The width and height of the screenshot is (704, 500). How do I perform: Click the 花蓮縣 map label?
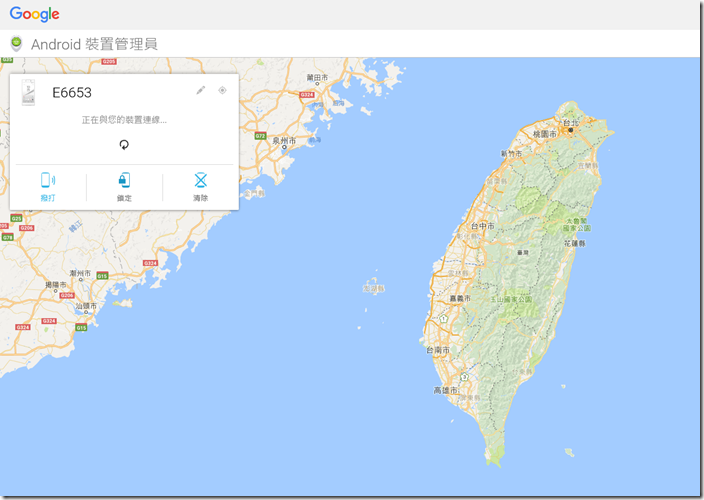click(575, 243)
